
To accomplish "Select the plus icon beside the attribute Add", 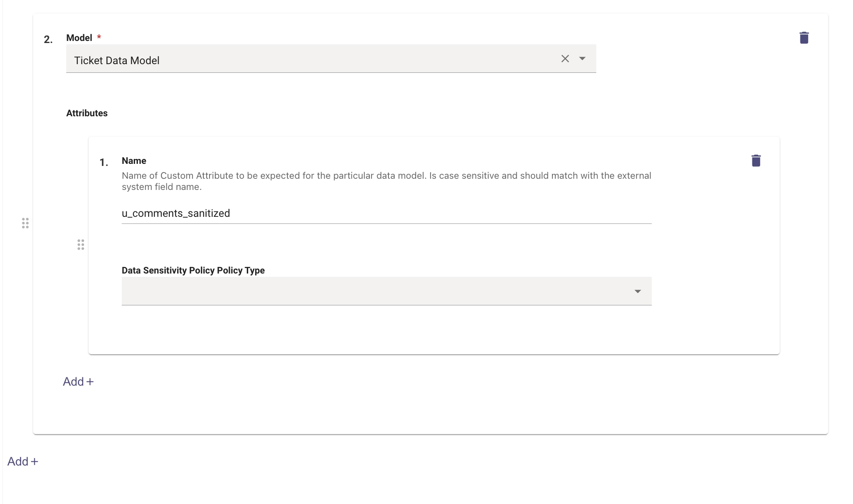I will coord(90,382).
